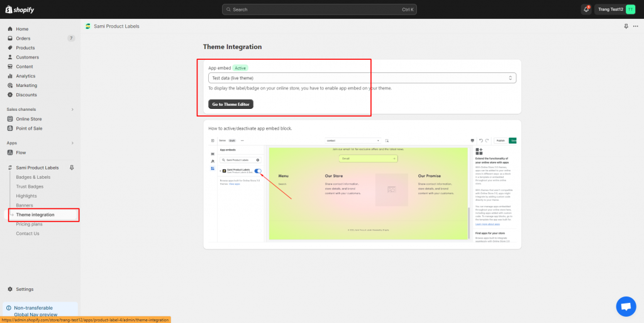Open Highlights subpage
This screenshot has width=644, height=323.
tap(26, 196)
